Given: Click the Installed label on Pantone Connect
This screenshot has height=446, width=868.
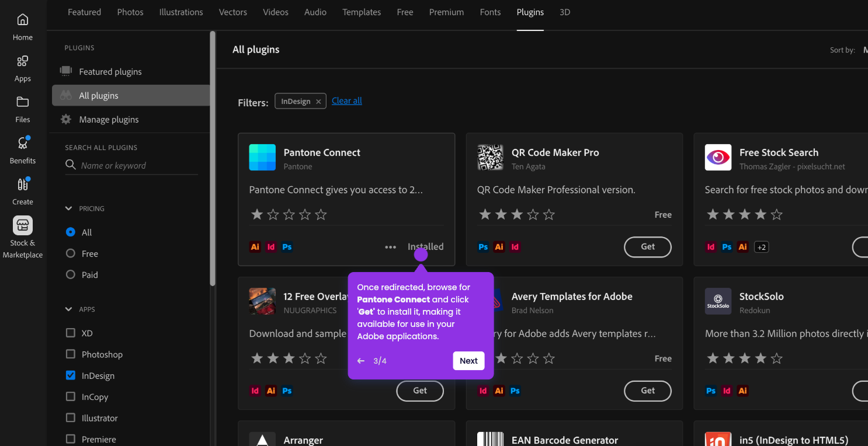Looking at the screenshot, I should point(425,247).
